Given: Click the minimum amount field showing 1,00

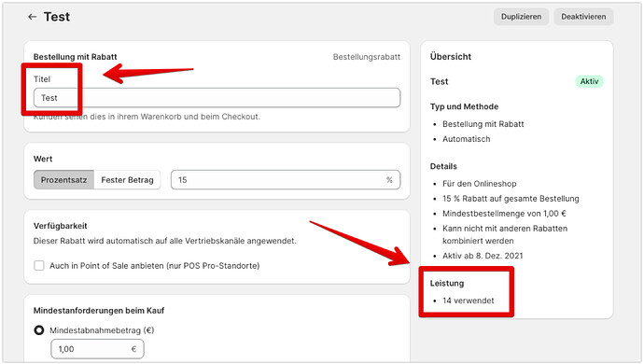Looking at the screenshot, I should pos(97,349).
